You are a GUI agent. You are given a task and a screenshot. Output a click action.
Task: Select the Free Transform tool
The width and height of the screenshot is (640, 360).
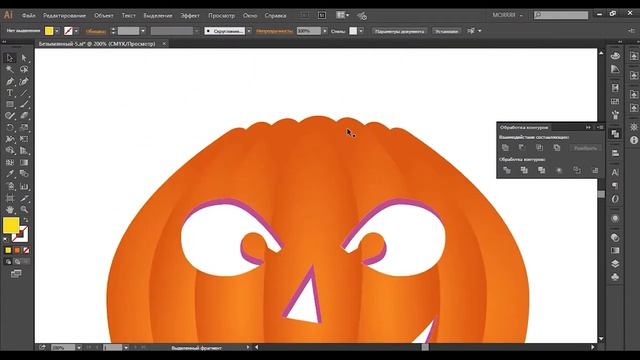(x=24, y=139)
